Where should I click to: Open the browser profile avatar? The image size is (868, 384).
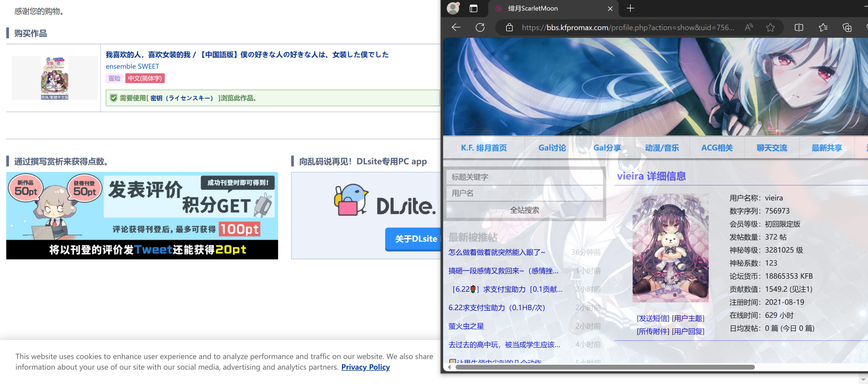coord(453,8)
